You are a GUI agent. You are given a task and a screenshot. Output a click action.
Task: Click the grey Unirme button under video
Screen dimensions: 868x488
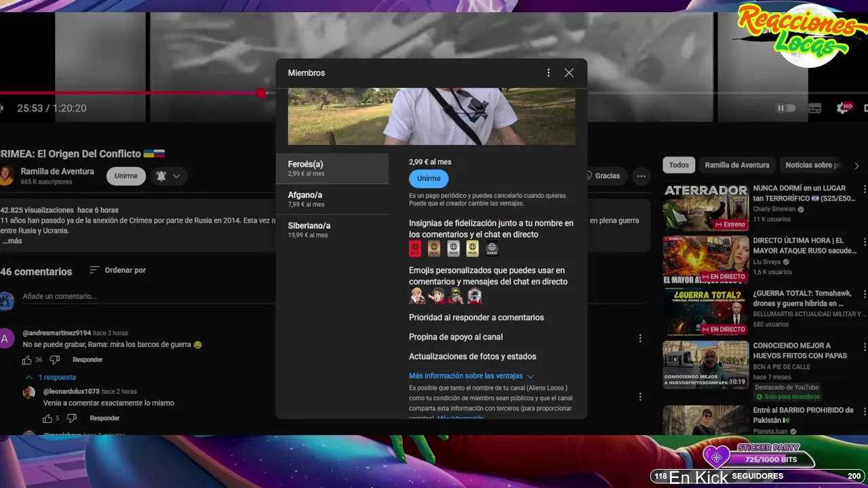pos(126,176)
